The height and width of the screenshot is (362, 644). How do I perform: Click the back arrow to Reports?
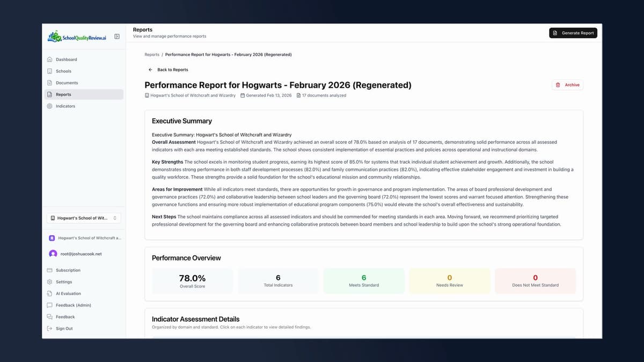pos(150,70)
